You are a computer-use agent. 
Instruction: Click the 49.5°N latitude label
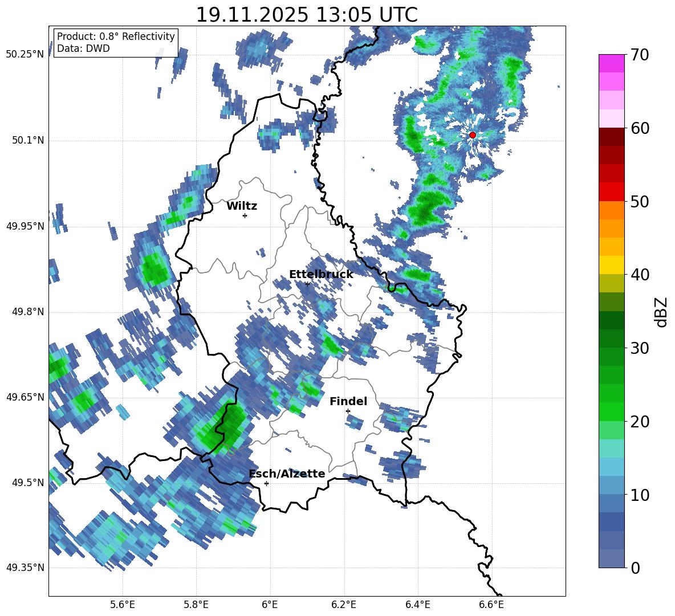28,482
